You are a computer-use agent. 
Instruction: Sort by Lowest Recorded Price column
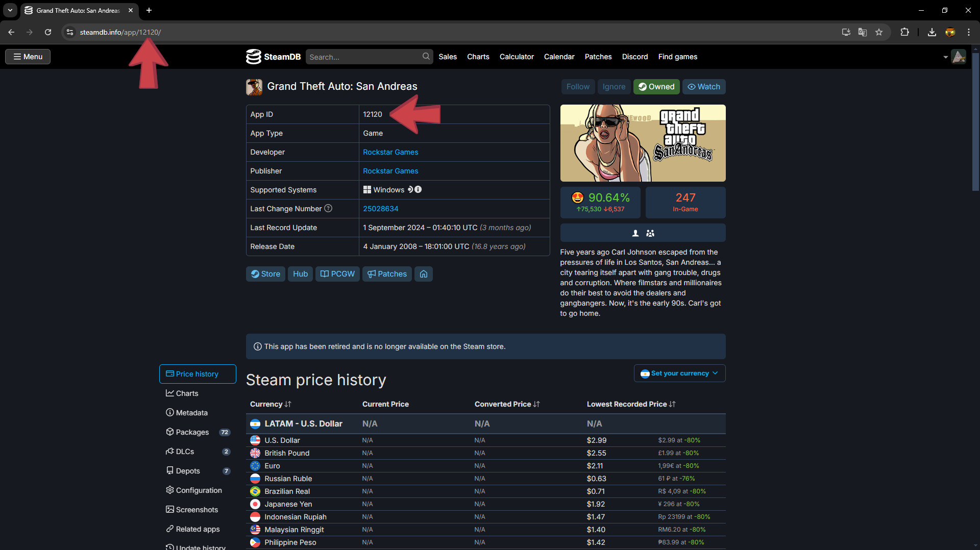pyautogui.click(x=631, y=404)
